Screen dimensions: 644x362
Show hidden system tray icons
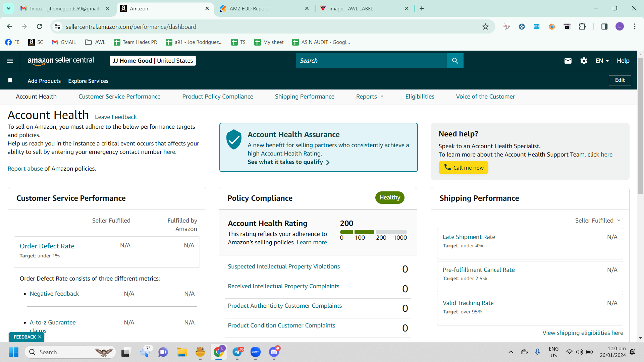click(x=511, y=352)
